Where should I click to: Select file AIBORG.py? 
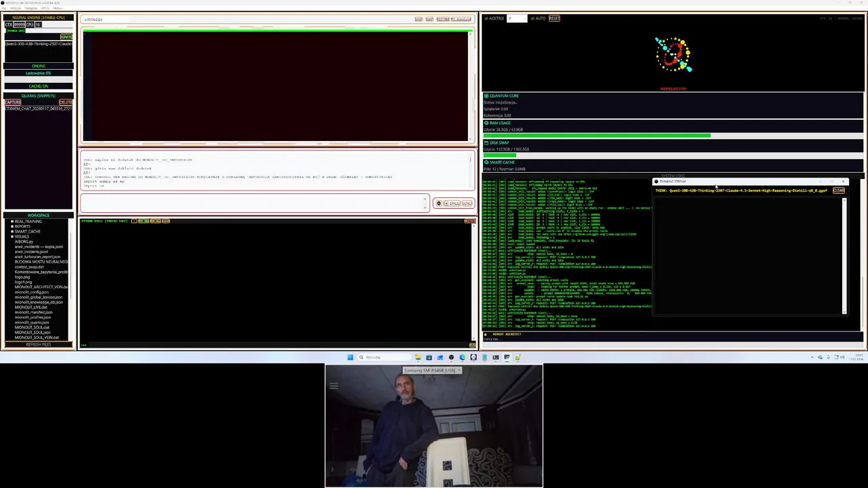point(24,241)
